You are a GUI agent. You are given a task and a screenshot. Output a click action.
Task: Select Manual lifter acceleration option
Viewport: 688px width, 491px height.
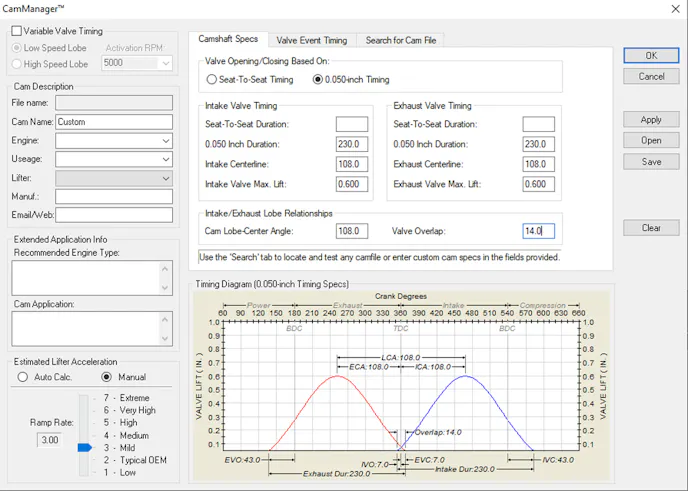(107, 377)
